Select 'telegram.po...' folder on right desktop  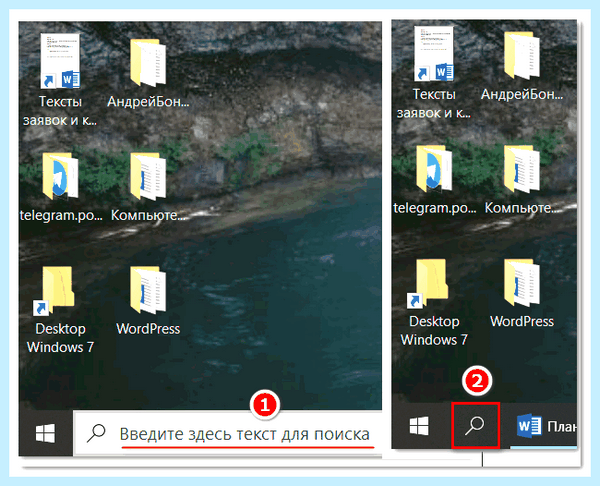pyautogui.click(x=435, y=180)
